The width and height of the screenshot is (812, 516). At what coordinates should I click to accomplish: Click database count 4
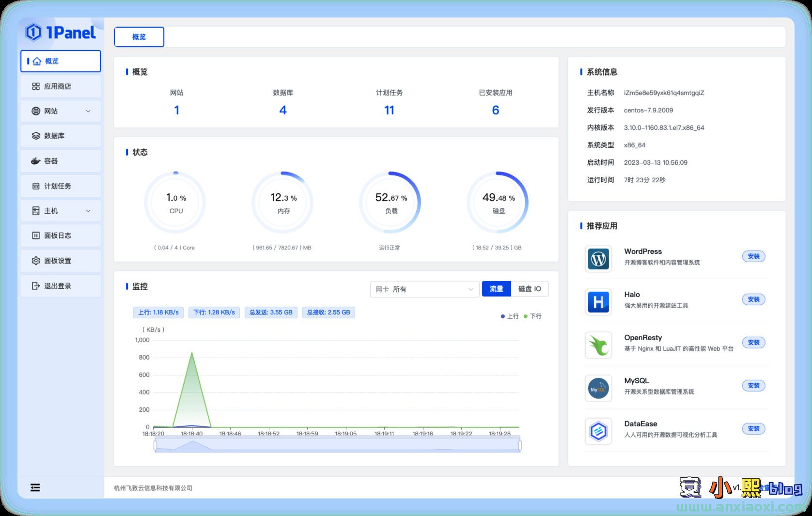pyautogui.click(x=283, y=110)
